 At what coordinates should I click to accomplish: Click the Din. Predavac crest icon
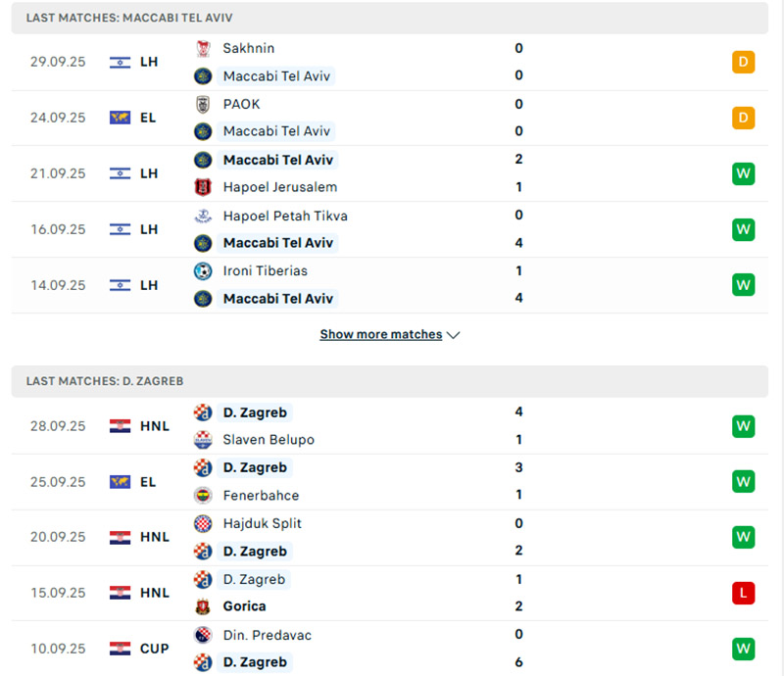[x=203, y=635]
